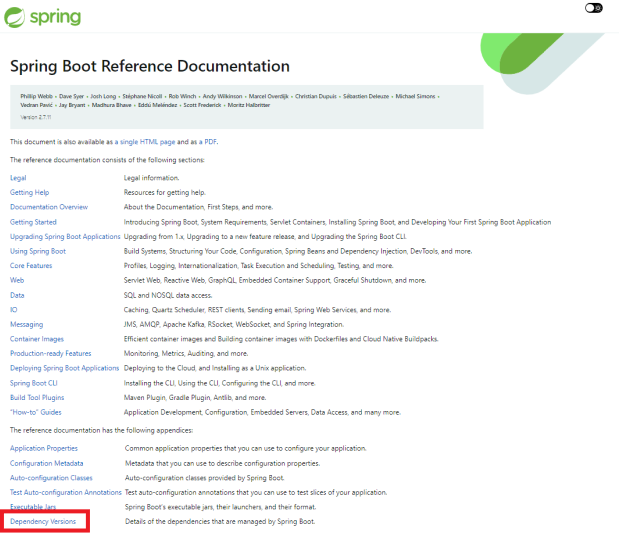Screen dimensions: 619x533
Task: Click author name Andy Wilkinson
Action: pos(222,96)
